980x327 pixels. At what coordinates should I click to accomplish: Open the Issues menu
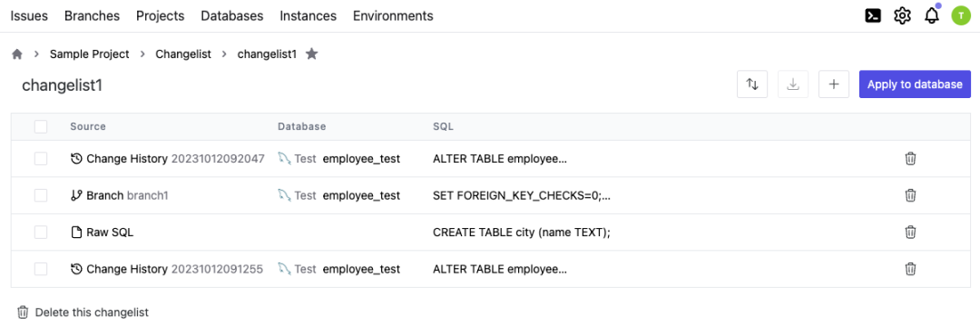pyautogui.click(x=29, y=16)
